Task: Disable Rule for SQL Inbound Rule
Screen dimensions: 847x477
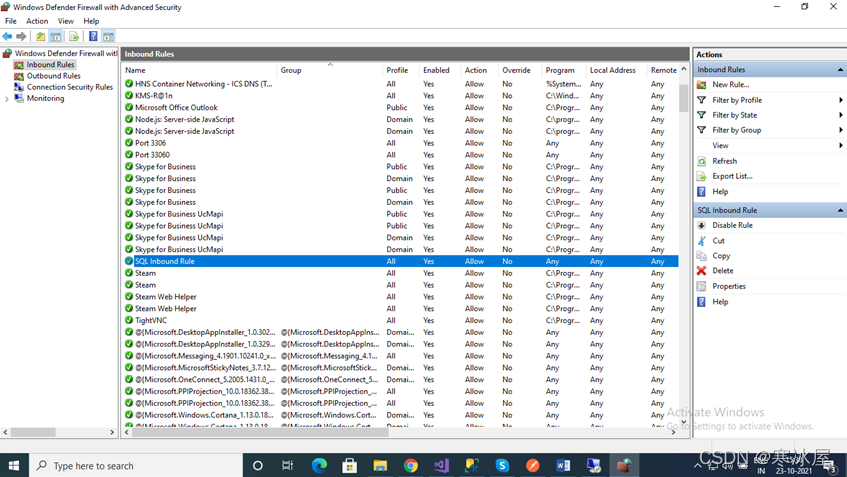Action: [732, 226]
